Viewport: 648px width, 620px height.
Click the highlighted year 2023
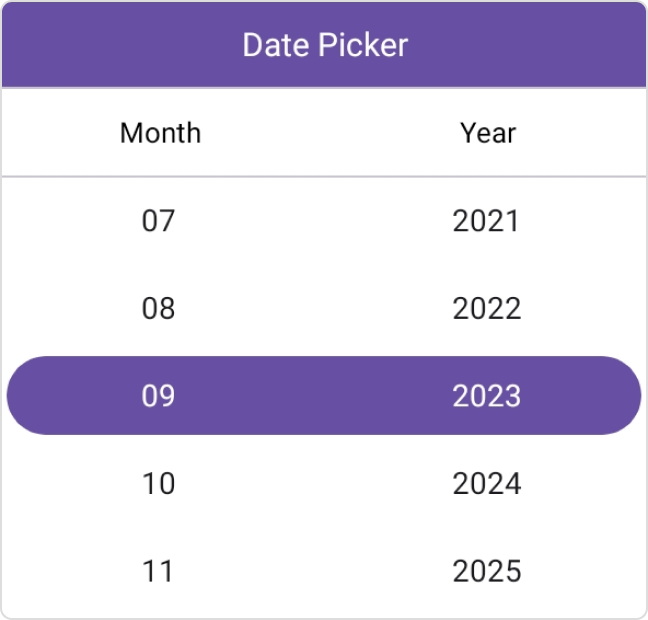click(486, 396)
